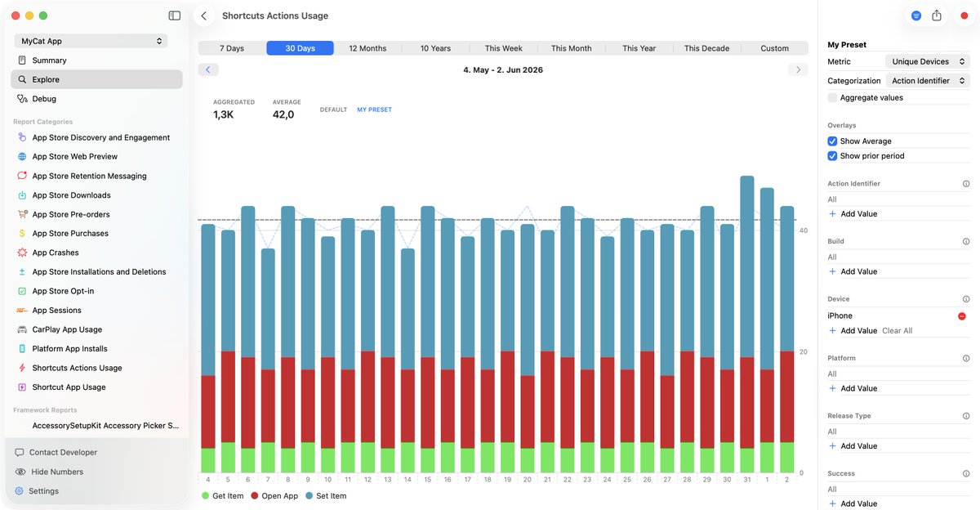Open the Metric Unique Devices dropdown

(x=928, y=61)
